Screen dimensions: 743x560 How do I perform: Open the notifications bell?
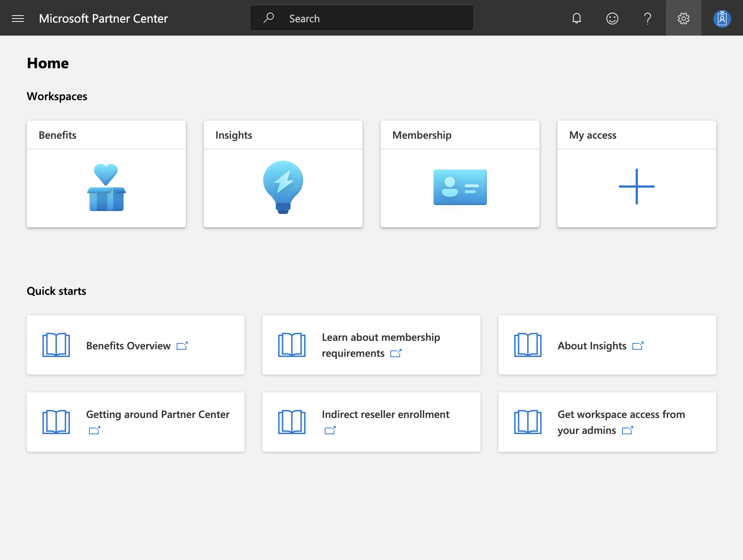576,18
